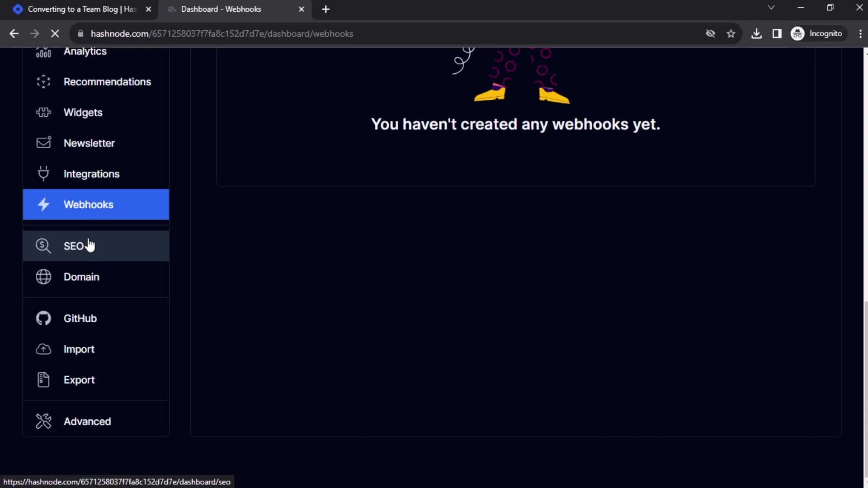Select the Advanced settings icon
Viewport: 868px width, 488px height.
pos(43,421)
